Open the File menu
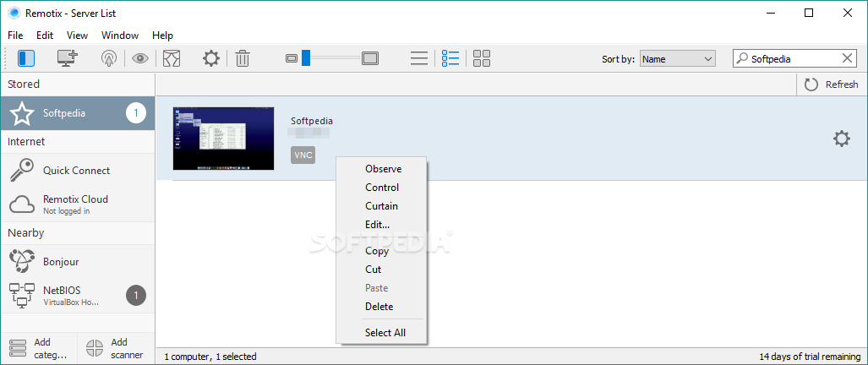Screen dimensions: 868x365 click(15, 35)
